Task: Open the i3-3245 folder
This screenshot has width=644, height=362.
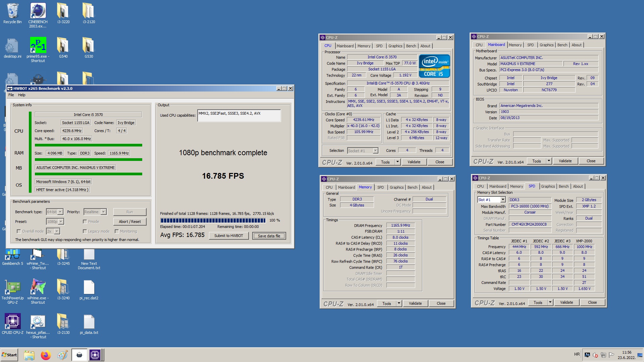Action: [63, 257]
